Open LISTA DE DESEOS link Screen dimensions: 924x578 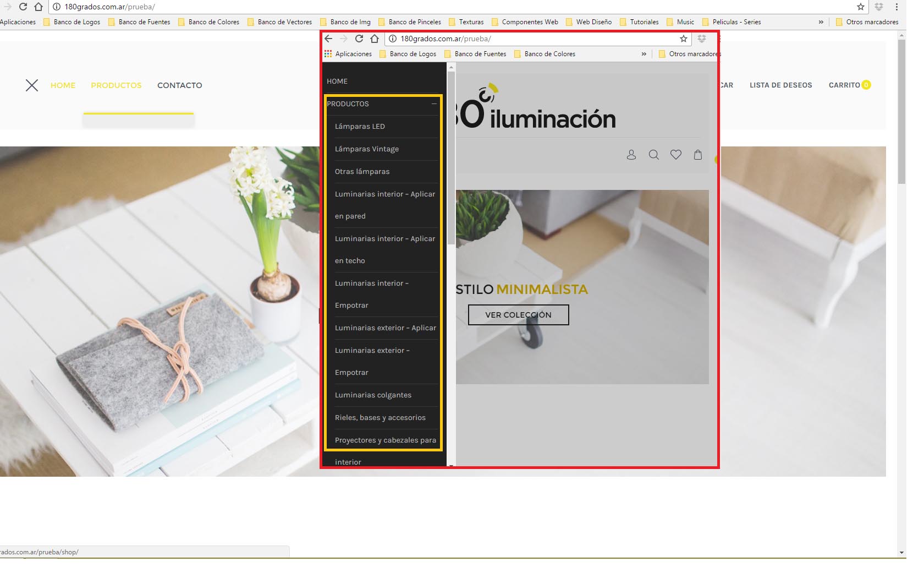780,85
